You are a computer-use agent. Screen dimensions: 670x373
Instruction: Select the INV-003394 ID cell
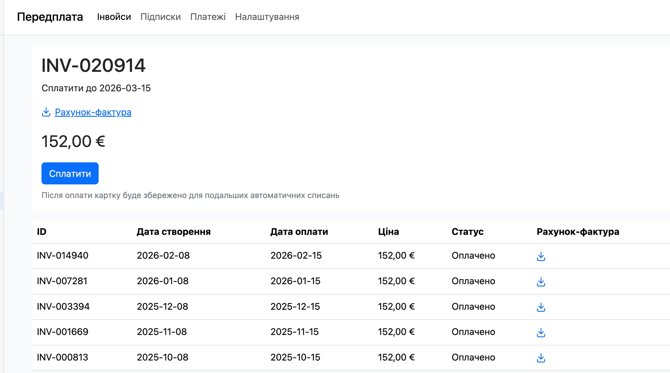(63, 307)
